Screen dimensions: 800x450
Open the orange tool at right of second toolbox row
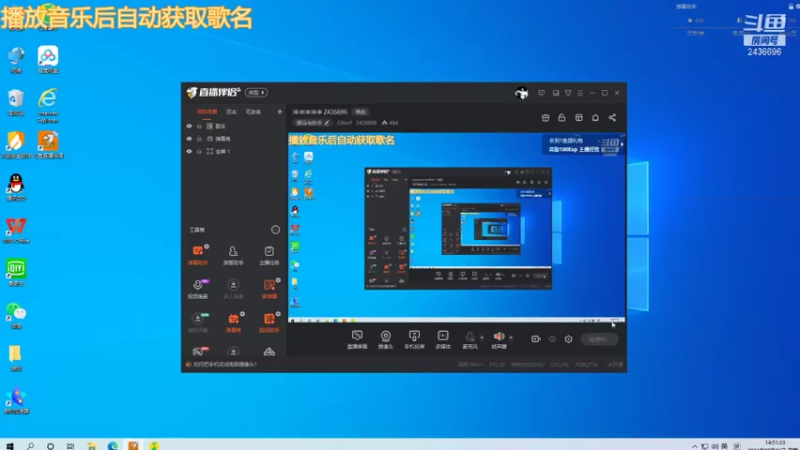[x=269, y=288]
